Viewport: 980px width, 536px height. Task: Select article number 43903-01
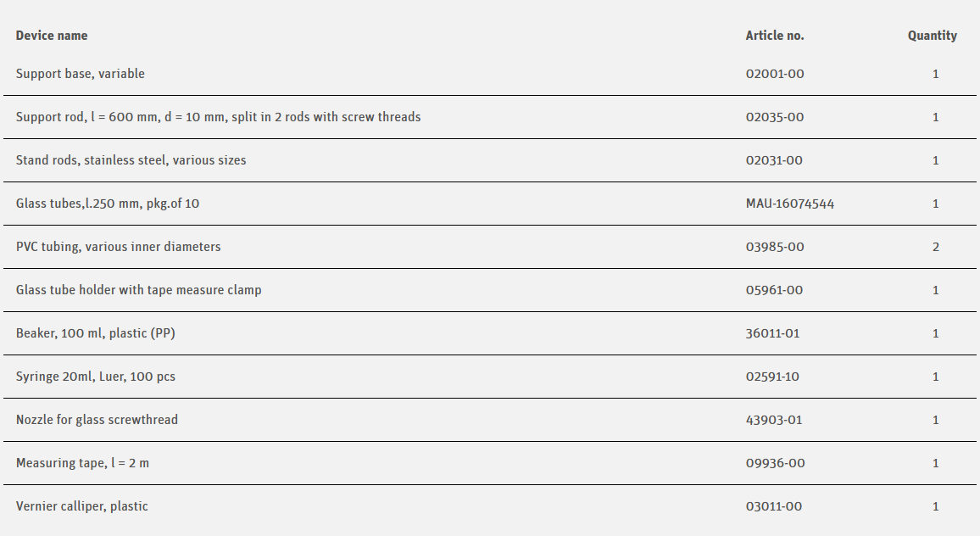773,420
